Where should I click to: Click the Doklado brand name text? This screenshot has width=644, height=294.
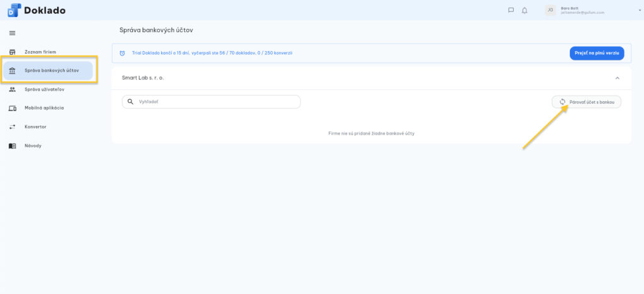pos(45,11)
